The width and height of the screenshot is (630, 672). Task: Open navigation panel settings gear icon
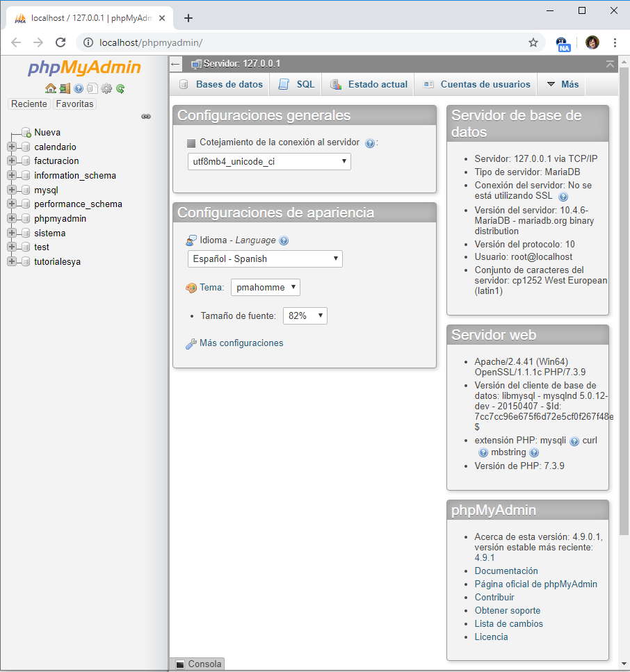[x=106, y=88]
